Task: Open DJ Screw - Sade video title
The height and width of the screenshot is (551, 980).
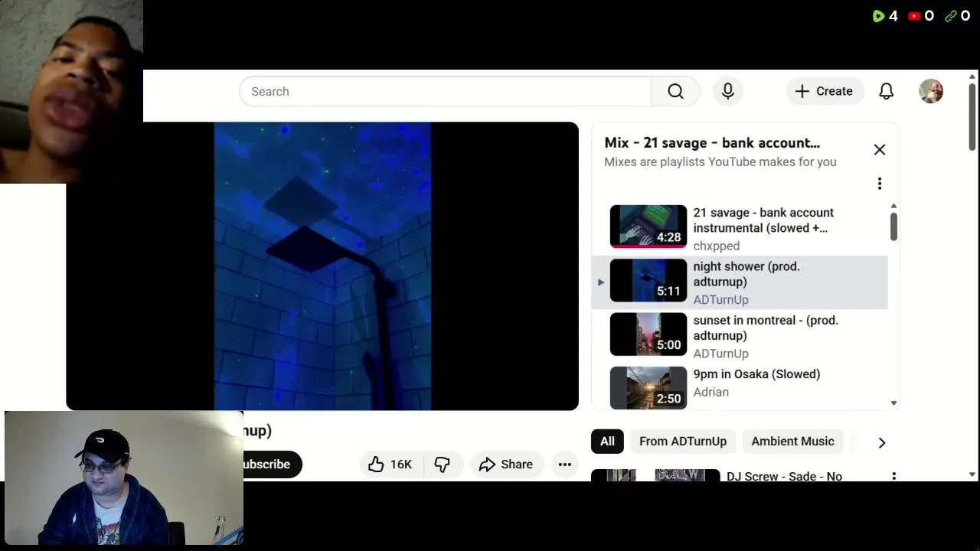Action: [x=784, y=476]
